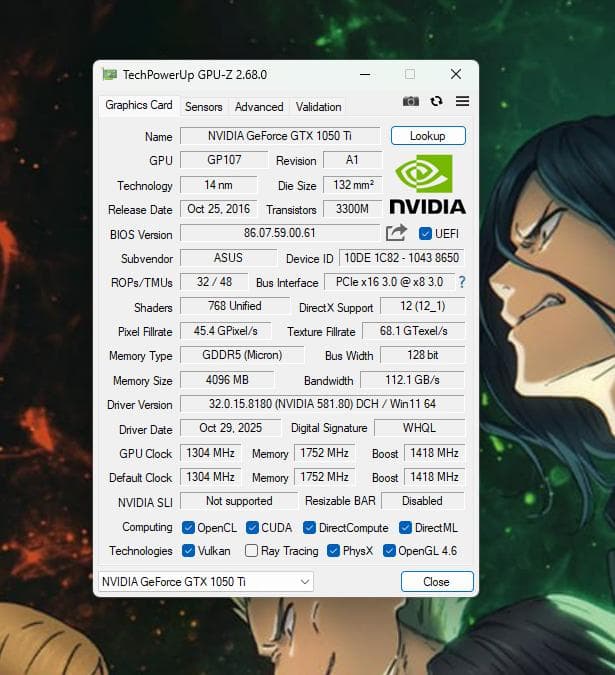Click the GPU Clock row Memory value 1752 MHz
This screenshot has width=615, height=675.
point(324,453)
